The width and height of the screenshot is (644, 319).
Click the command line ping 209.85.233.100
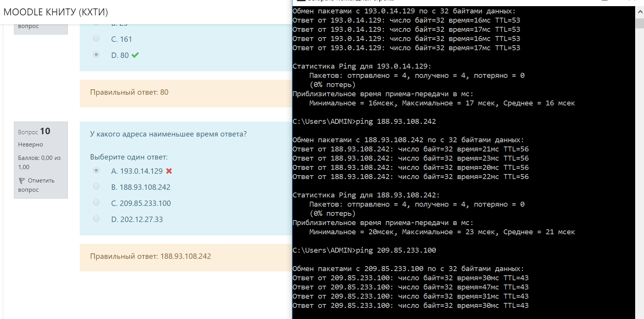(364, 250)
